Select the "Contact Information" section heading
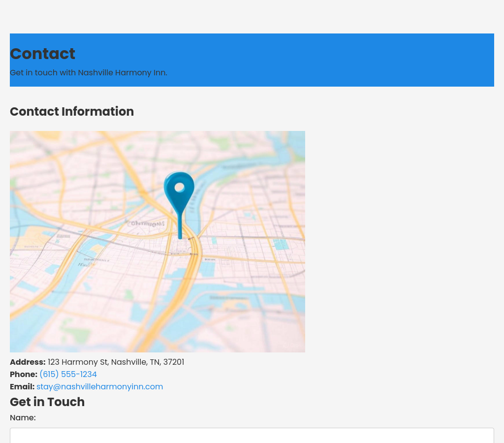Screen dimensions: 504x443 click(x=72, y=112)
